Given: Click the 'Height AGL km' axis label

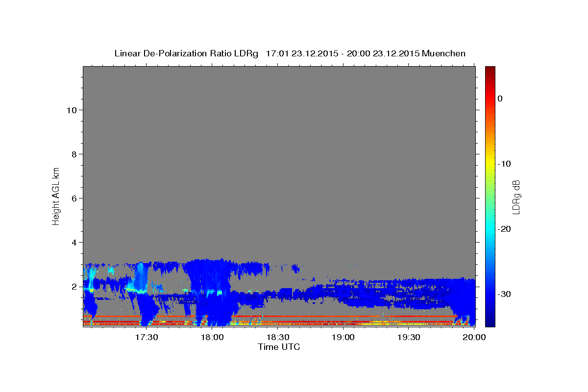Looking at the screenshot, I should click(x=56, y=196).
